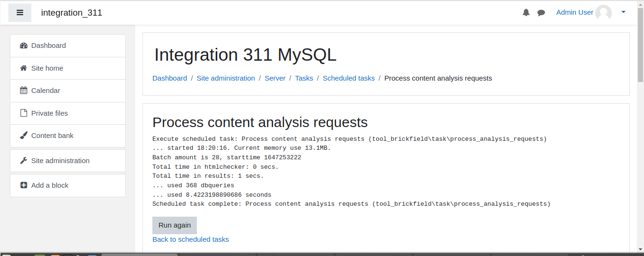Click the Run again button
644x256 pixels.
pos(175,225)
